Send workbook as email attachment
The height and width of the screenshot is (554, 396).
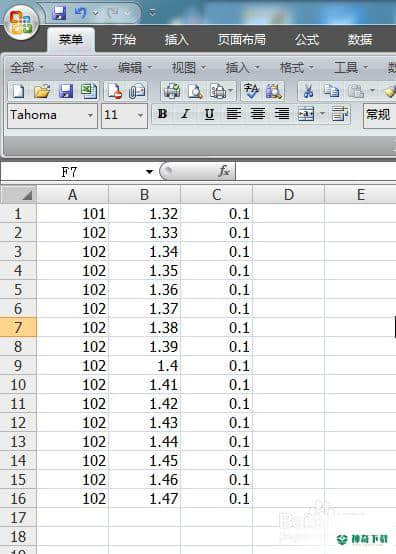tap(137, 91)
